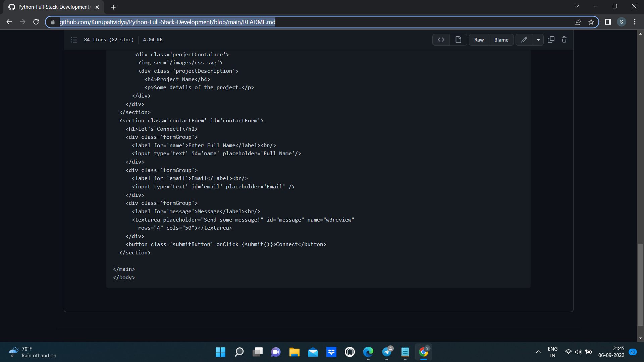Edit this file with pencil icon

(524, 40)
